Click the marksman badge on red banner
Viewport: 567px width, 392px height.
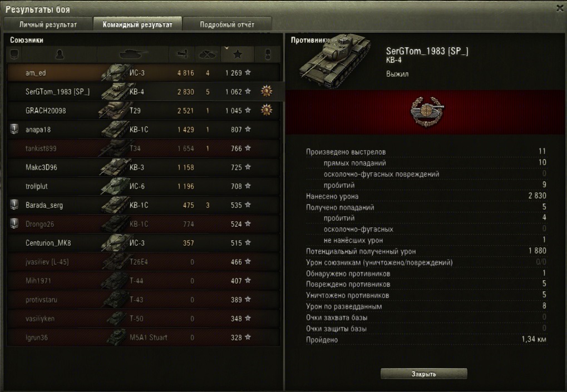pyautogui.click(x=427, y=112)
